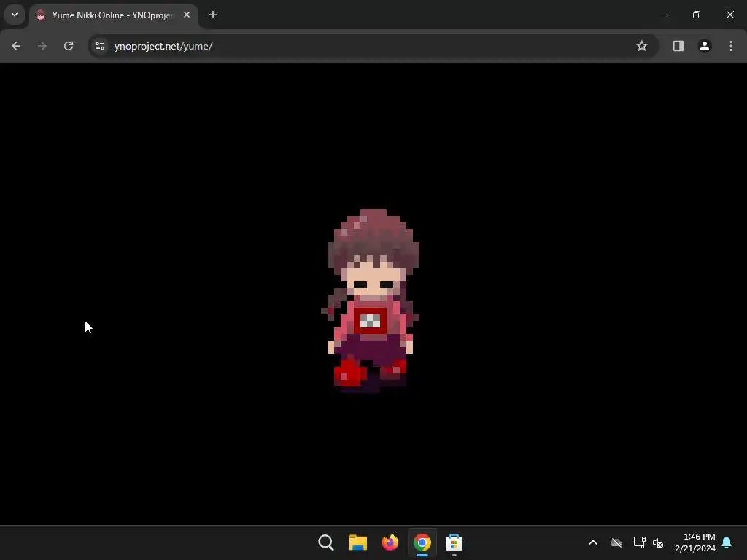Click the muted volume tray icon
This screenshot has width=747, height=560.
coord(658,542)
